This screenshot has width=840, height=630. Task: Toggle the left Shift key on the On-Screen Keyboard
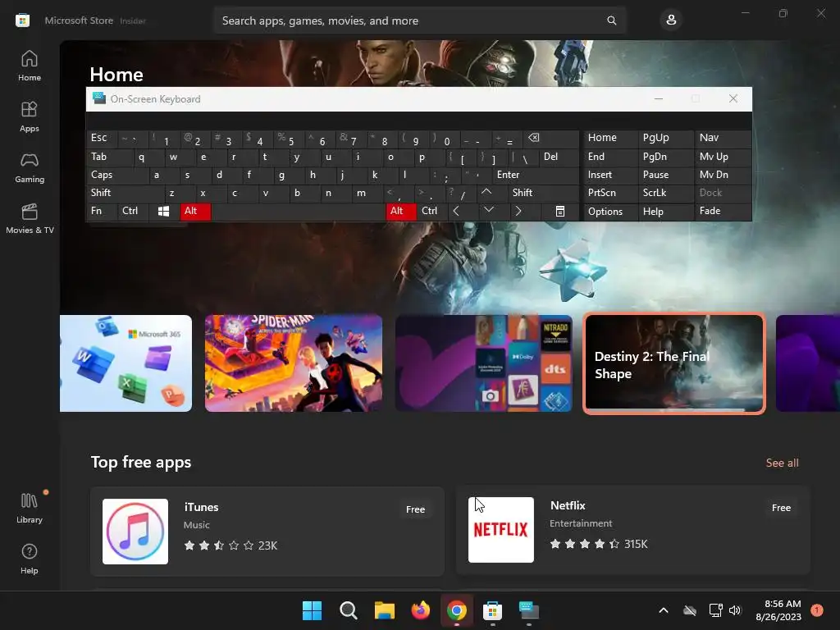pyautogui.click(x=125, y=192)
